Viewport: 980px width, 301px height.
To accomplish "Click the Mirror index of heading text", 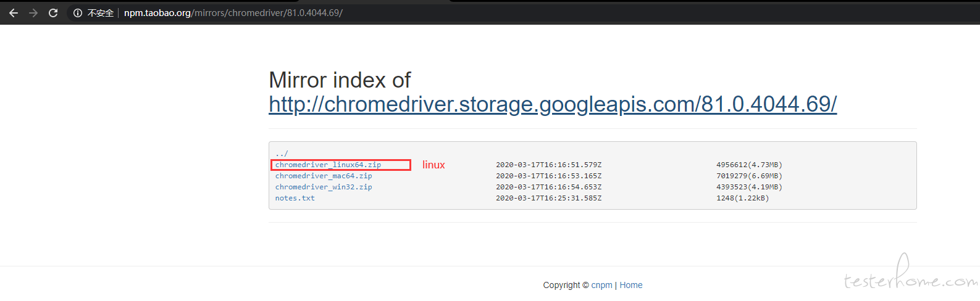I will 340,80.
